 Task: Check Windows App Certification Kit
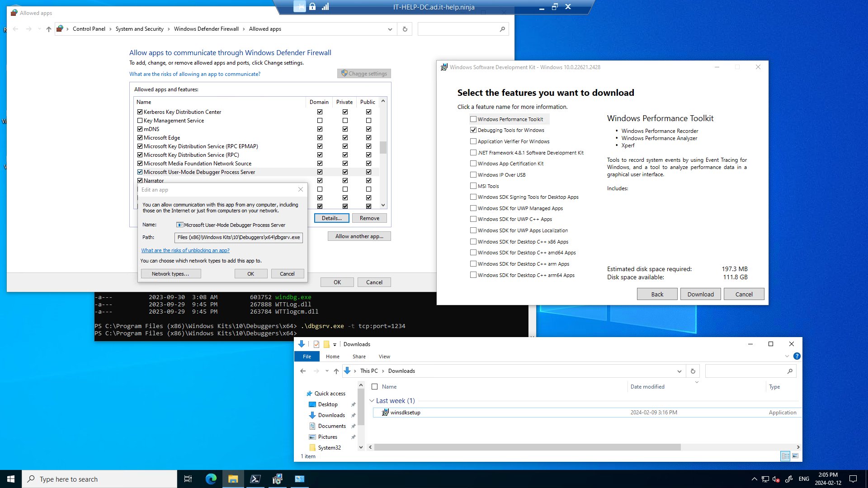[473, 164]
